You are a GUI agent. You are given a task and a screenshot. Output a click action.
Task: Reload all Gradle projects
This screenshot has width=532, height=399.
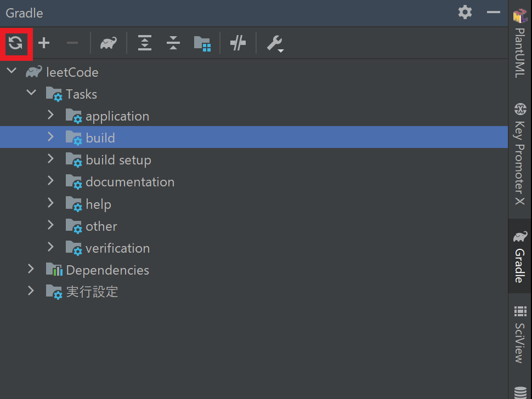click(15, 43)
